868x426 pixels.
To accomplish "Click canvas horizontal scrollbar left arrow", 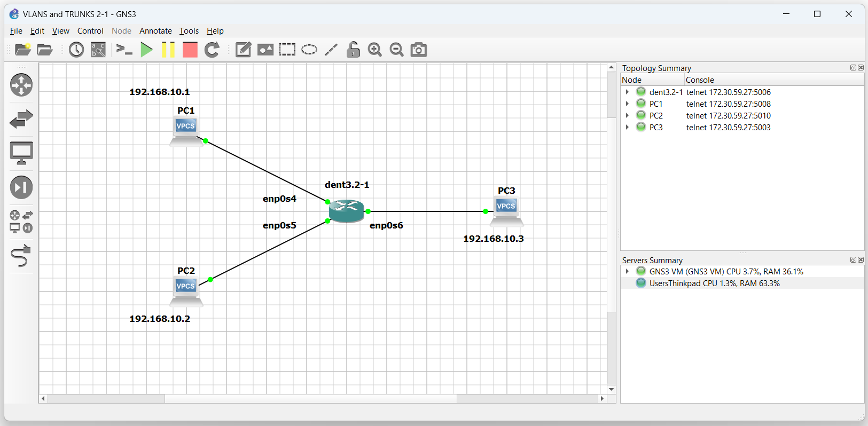I will (x=43, y=399).
